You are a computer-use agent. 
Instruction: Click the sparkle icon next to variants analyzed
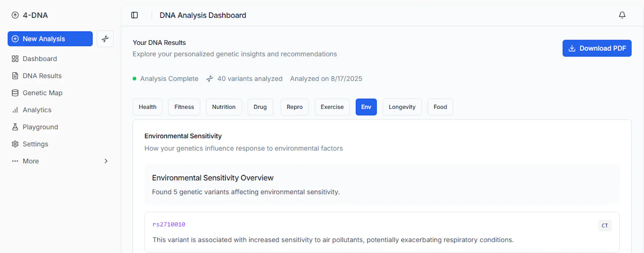210,79
